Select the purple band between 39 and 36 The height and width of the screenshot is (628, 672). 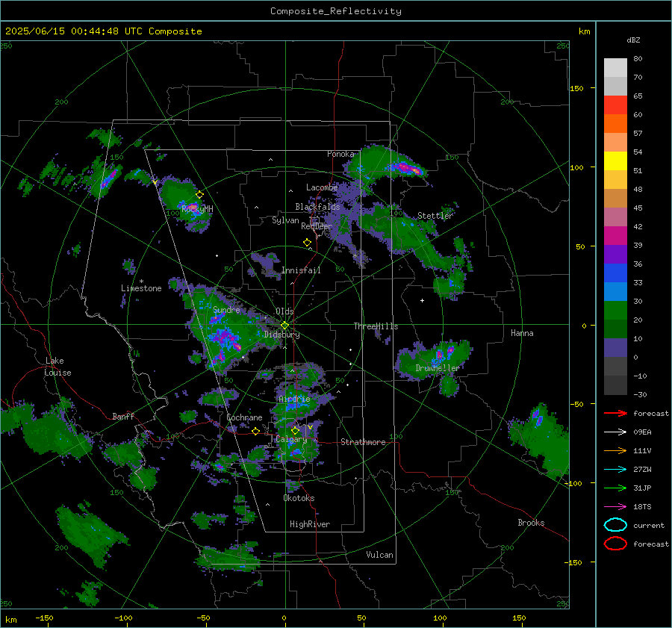615,254
